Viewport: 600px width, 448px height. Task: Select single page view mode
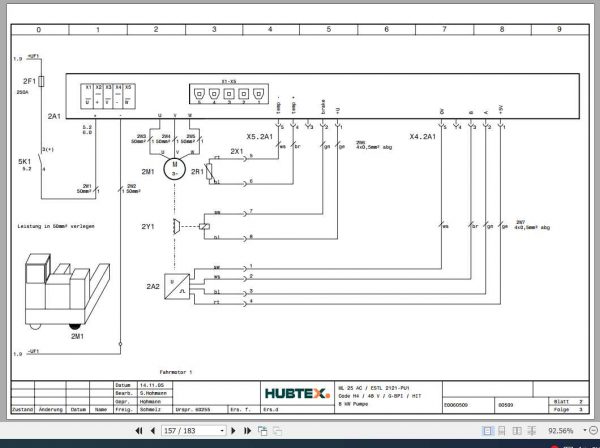(x=487, y=431)
